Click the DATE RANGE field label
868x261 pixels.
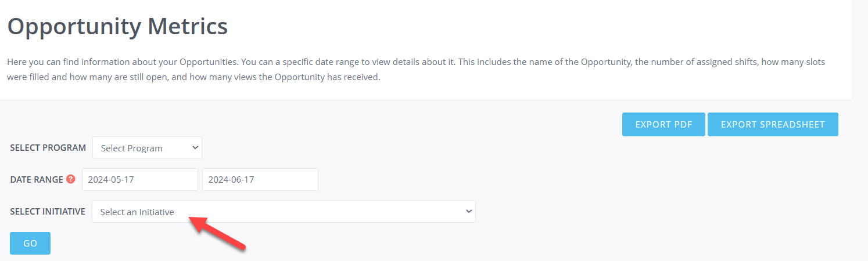point(37,179)
